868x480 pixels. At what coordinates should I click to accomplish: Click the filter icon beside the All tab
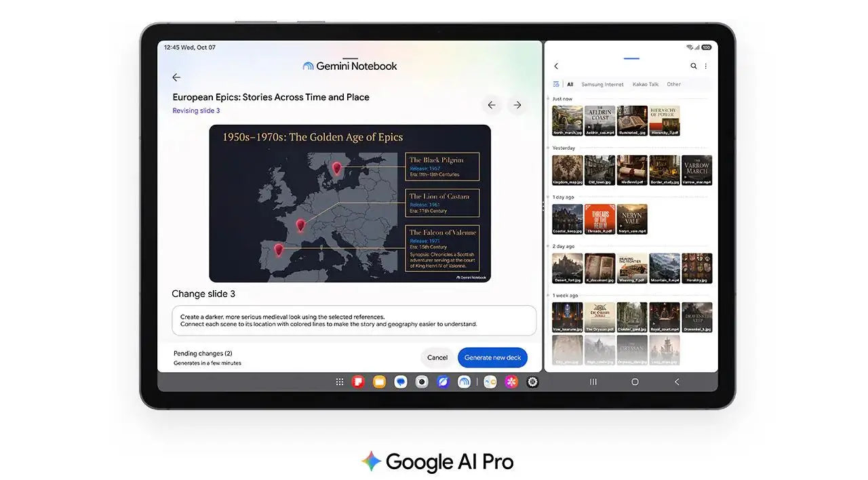pyautogui.click(x=556, y=85)
